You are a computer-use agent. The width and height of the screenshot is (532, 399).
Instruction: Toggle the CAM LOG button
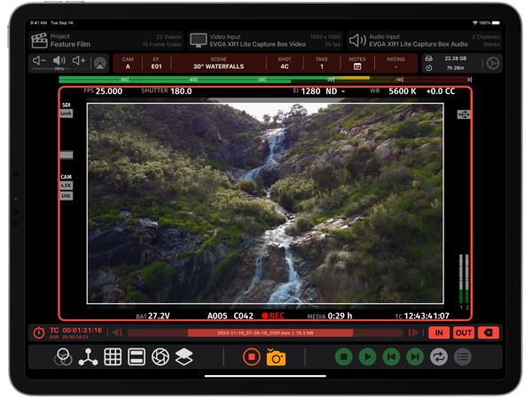66,195
